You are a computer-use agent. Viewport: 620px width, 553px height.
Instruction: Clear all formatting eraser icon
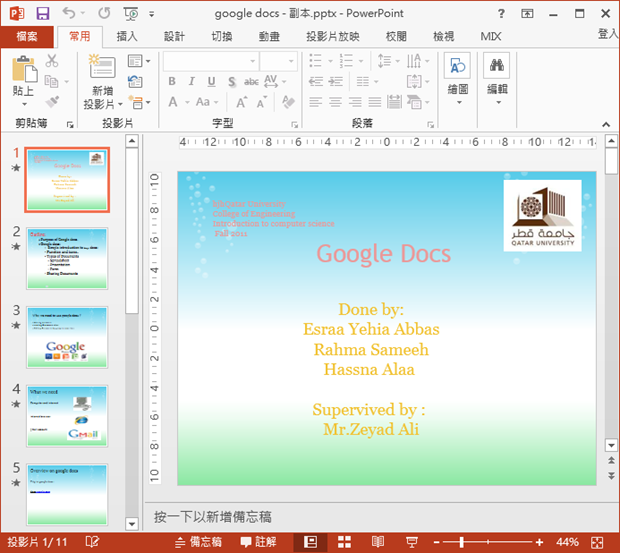(288, 102)
